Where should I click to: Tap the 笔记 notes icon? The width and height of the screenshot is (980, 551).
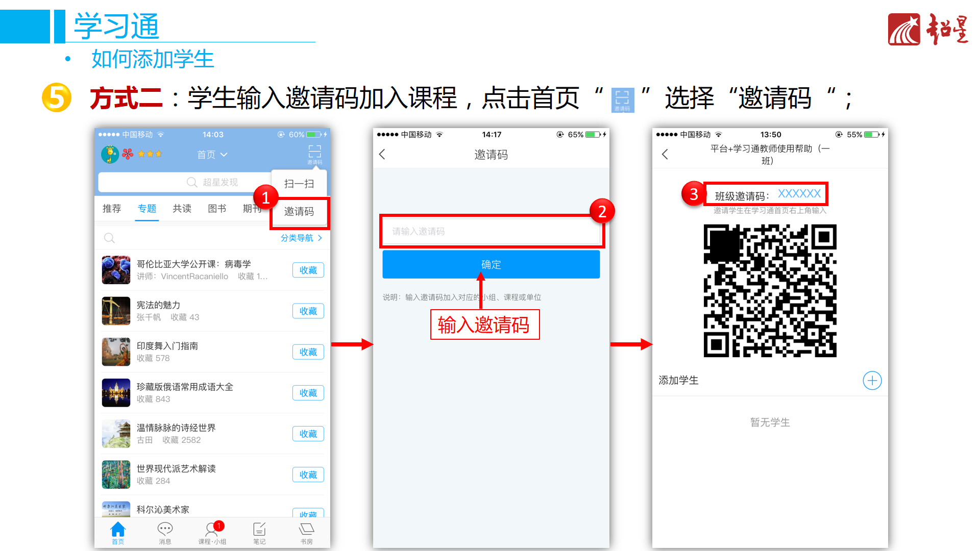click(259, 530)
